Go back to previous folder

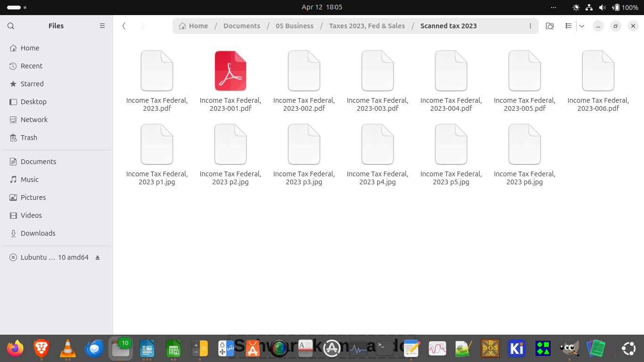(124, 26)
